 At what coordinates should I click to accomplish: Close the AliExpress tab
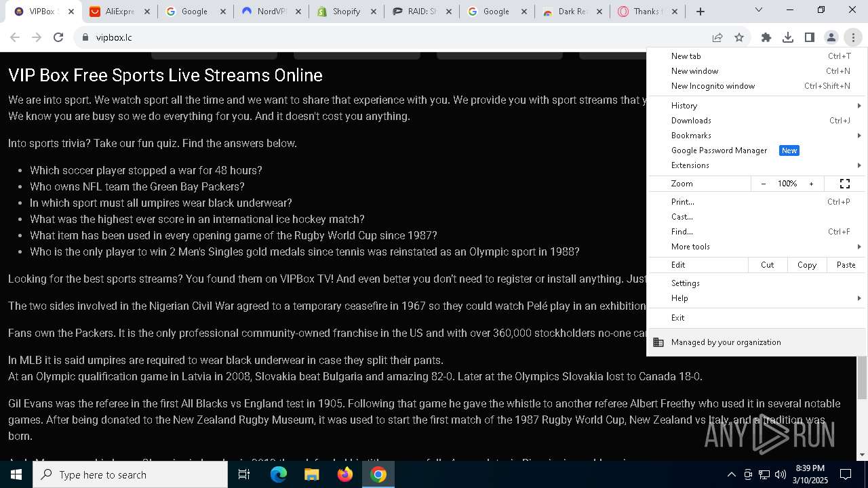click(x=147, y=12)
